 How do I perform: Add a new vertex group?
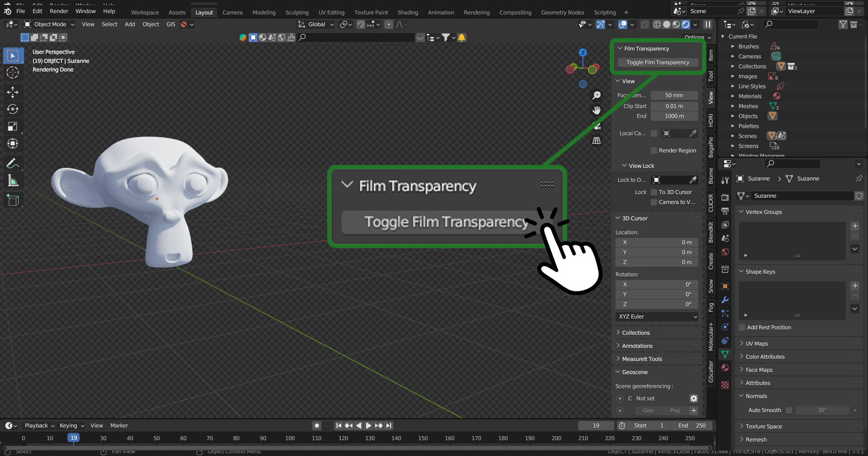[x=855, y=226]
